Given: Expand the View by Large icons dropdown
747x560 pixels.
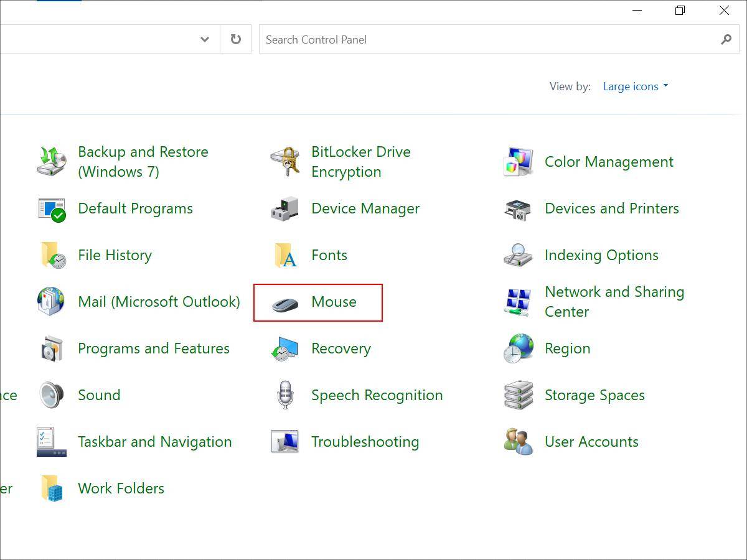Looking at the screenshot, I should click(635, 86).
